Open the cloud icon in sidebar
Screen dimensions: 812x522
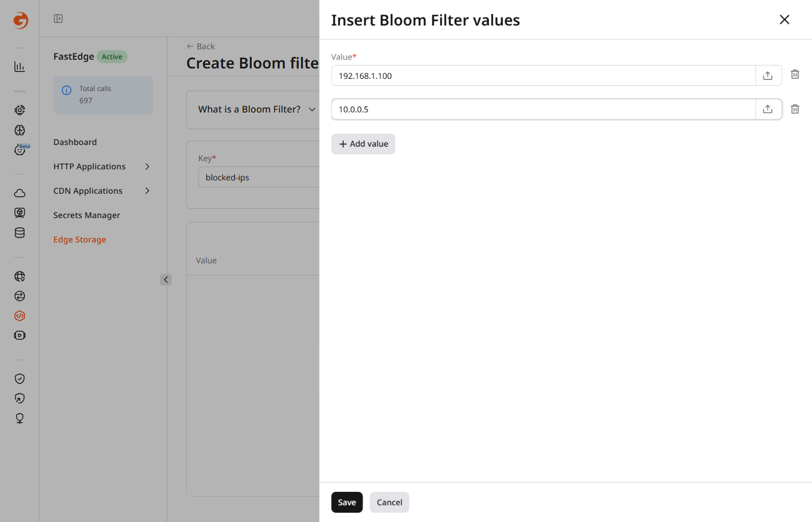(x=20, y=193)
